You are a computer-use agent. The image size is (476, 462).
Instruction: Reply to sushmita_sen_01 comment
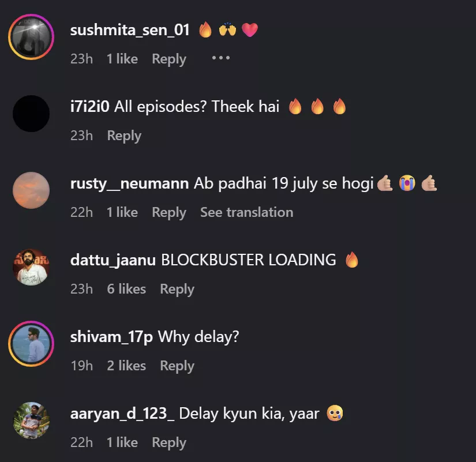(169, 59)
